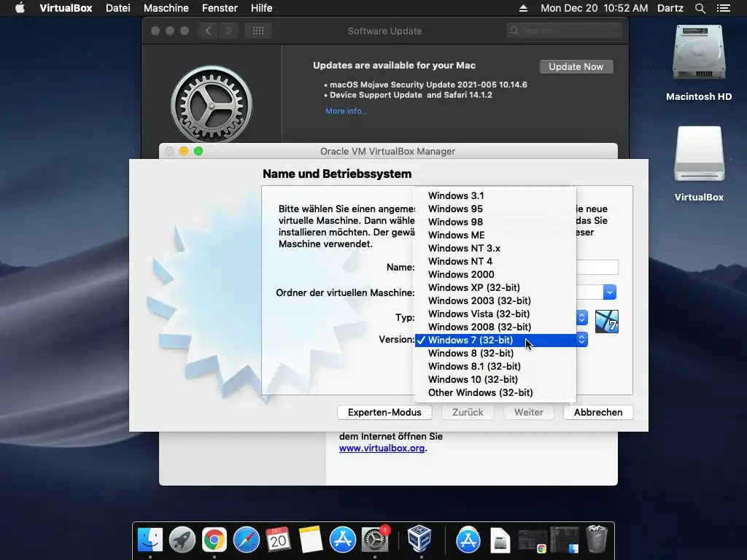Launch Launchpad rocket icon in dock

pos(182,540)
